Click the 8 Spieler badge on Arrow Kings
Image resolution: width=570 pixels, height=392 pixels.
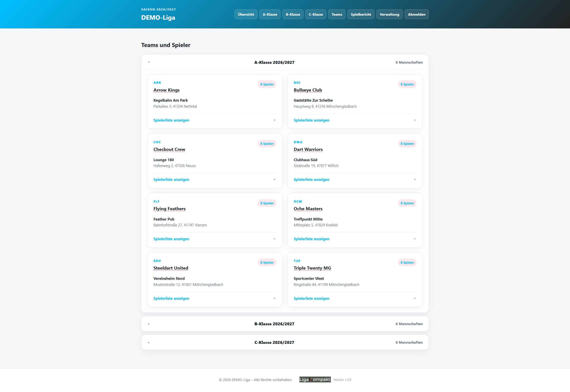pos(267,84)
